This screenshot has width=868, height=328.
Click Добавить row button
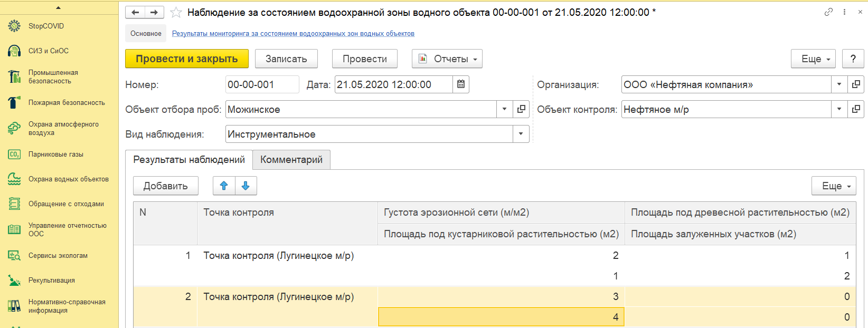click(166, 186)
